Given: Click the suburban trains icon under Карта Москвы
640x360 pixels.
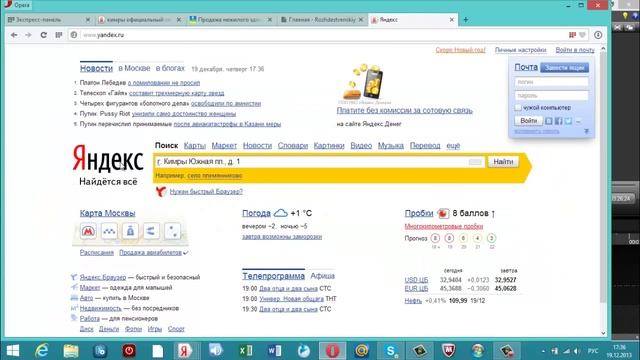Looking at the screenshot, I should point(109,231).
